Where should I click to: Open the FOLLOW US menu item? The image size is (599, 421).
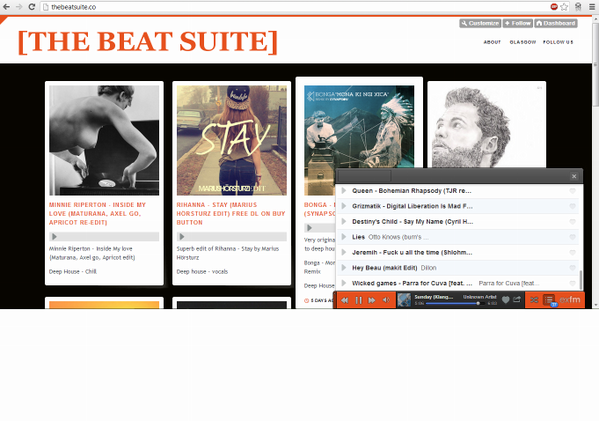click(558, 42)
